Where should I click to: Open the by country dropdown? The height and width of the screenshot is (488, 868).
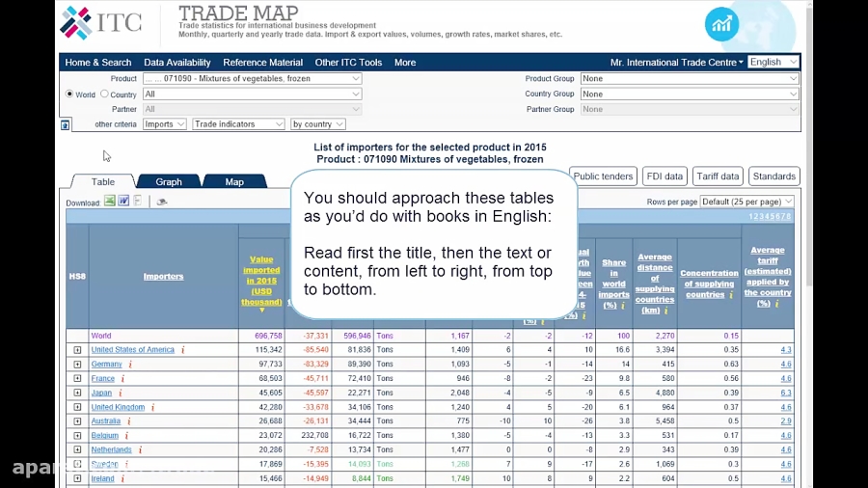click(x=317, y=124)
